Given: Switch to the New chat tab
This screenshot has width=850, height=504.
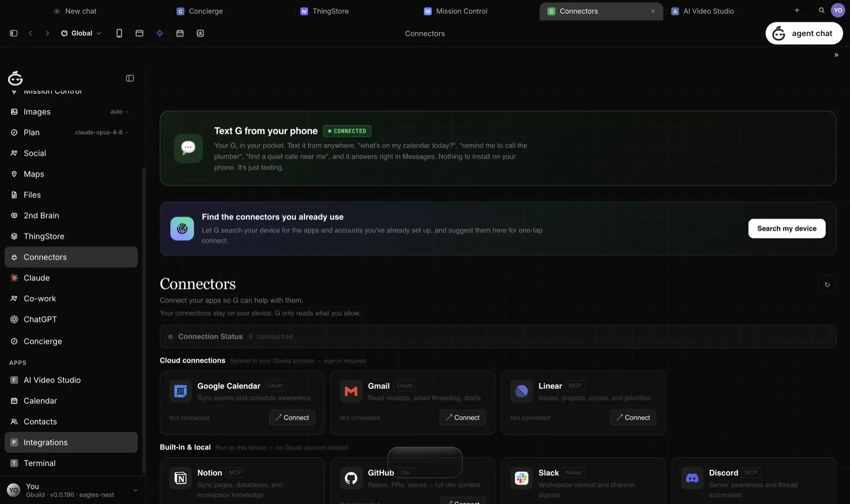Looking at the screenshot, I should pyautogui.click(x=75, y=11).
